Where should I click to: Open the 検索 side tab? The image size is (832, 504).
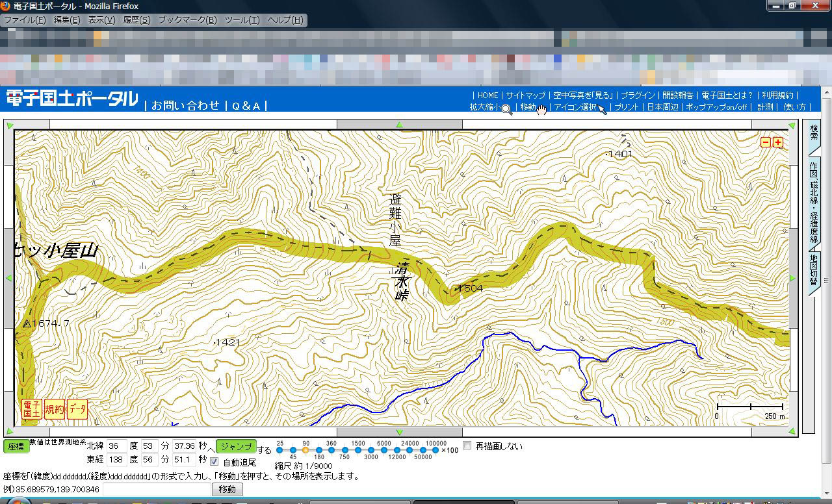point(813,136)
